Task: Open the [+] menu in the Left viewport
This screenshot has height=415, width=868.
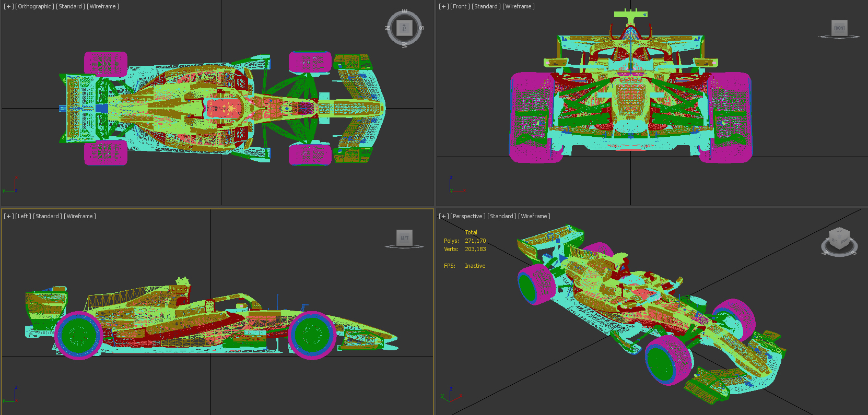Action: [x=9, y=216]
